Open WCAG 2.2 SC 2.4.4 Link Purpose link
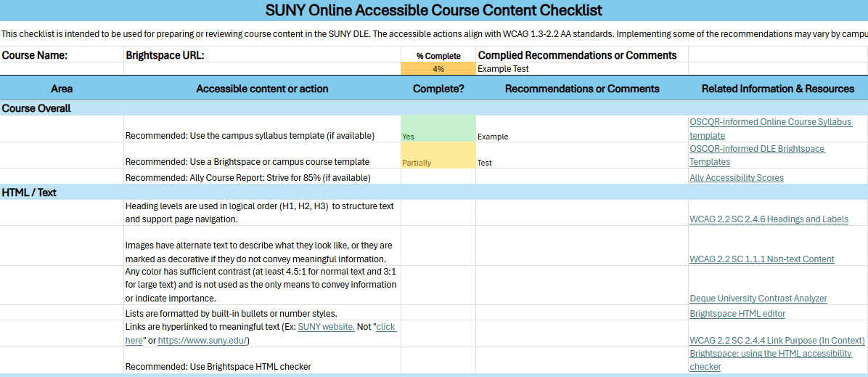Image resolution: width=868 pixels, height=377 pixels. (777, 341)
